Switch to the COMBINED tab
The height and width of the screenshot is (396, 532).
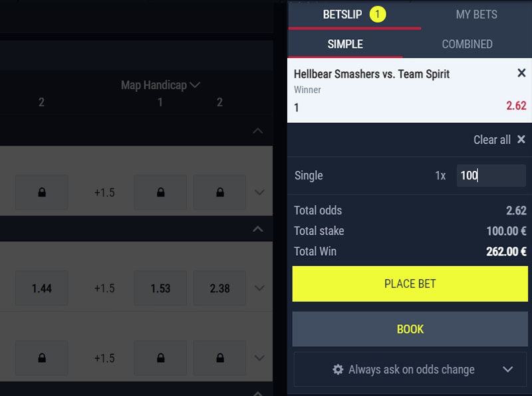pos(467,44)
